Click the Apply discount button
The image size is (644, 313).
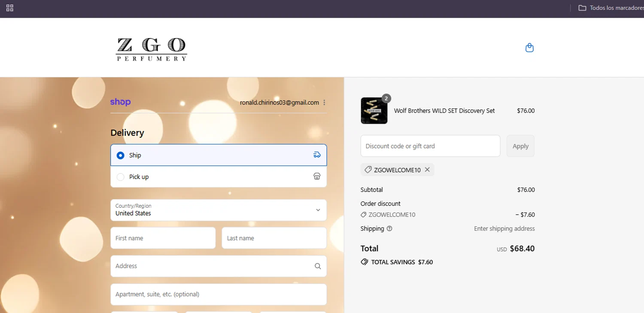pyautogui.click(x=520, y=146)
